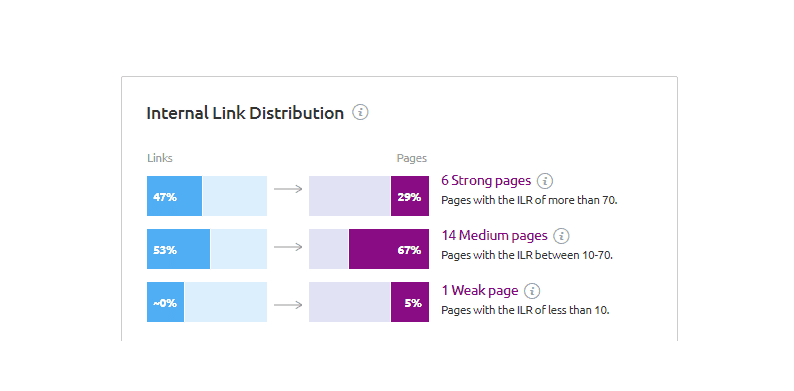
Task: Click the Pages column label
Action: (x=412, y=158)
